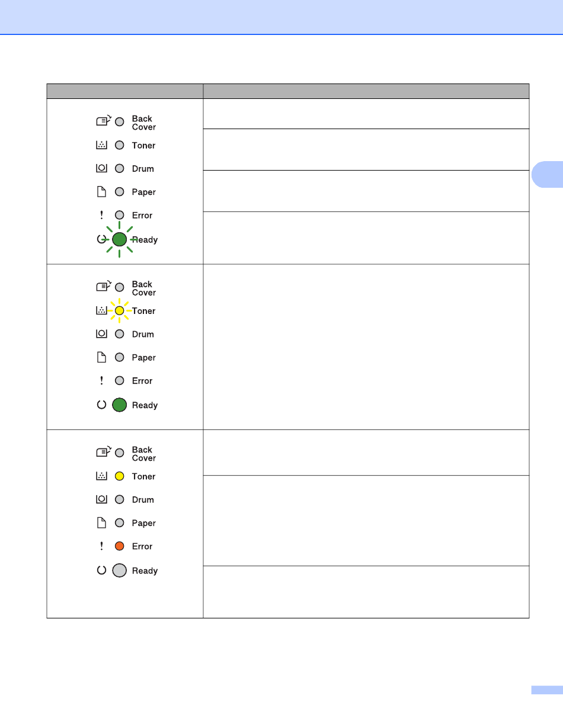Click the Back Cover label in the bottom panel
The width and height of the screenshot is (563, 728).
click(x=144, y=454)
